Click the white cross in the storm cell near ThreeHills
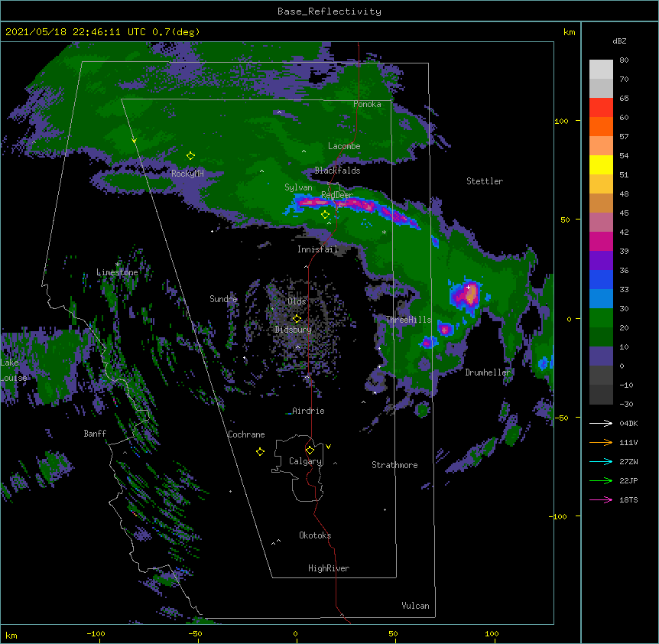The image size is (659, 644). [x=468, y=287]
